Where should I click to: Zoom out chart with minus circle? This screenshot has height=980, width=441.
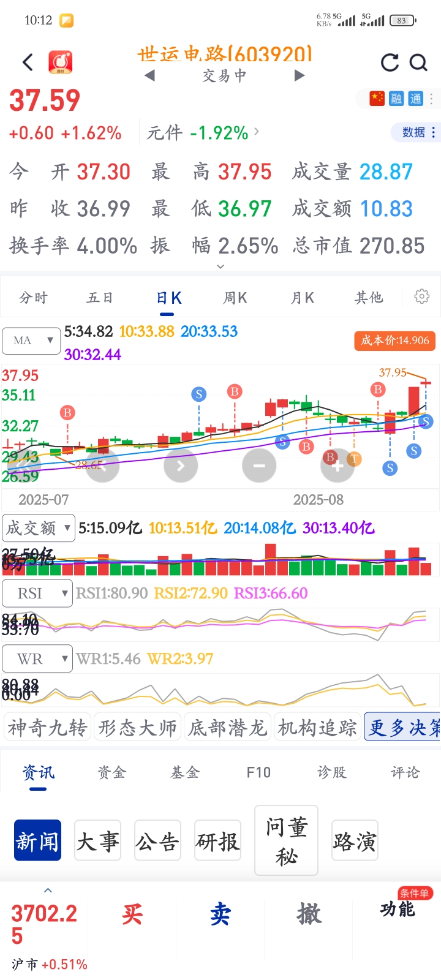(x=259, y=466)
